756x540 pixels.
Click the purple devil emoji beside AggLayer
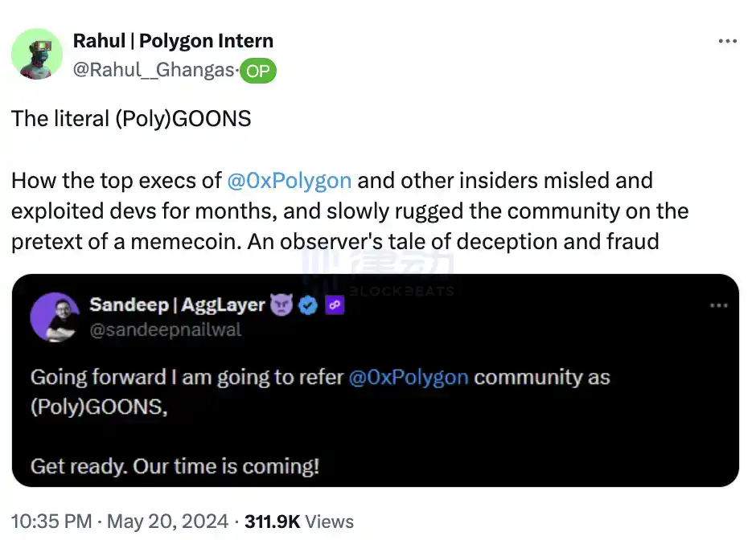281,305
